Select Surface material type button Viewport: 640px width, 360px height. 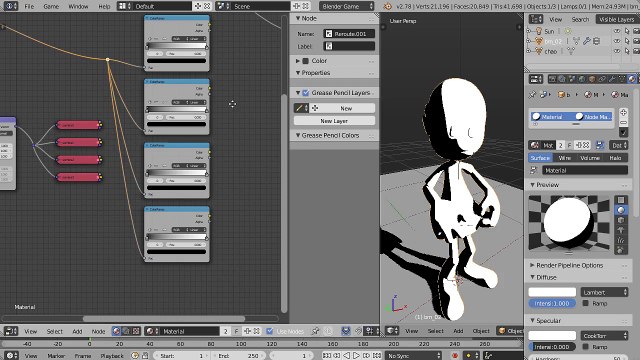point(540,158)
